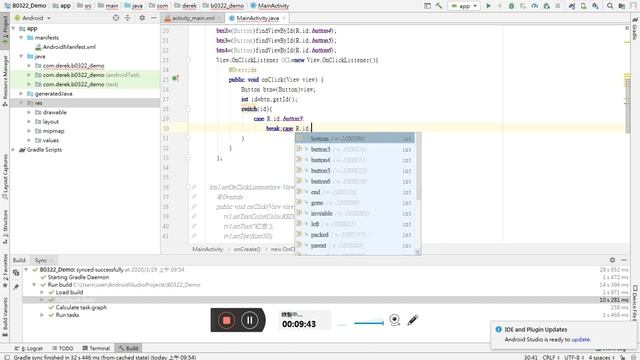
Task: Select the Android project view dropdown
Action: point(33,18)
